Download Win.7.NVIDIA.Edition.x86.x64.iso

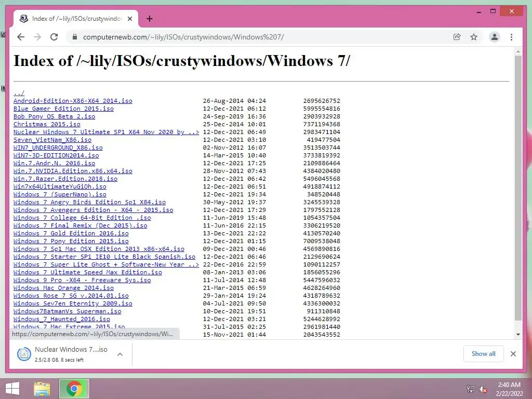pos(73,171)
